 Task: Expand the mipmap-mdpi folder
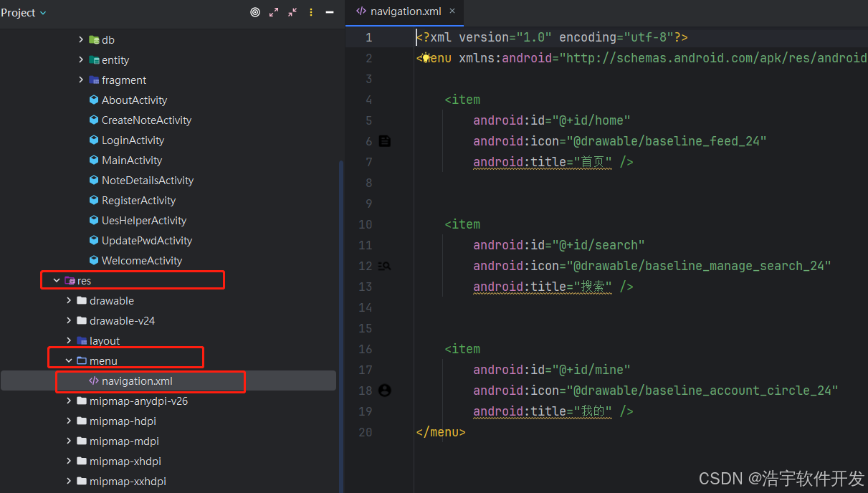point(69,441)
